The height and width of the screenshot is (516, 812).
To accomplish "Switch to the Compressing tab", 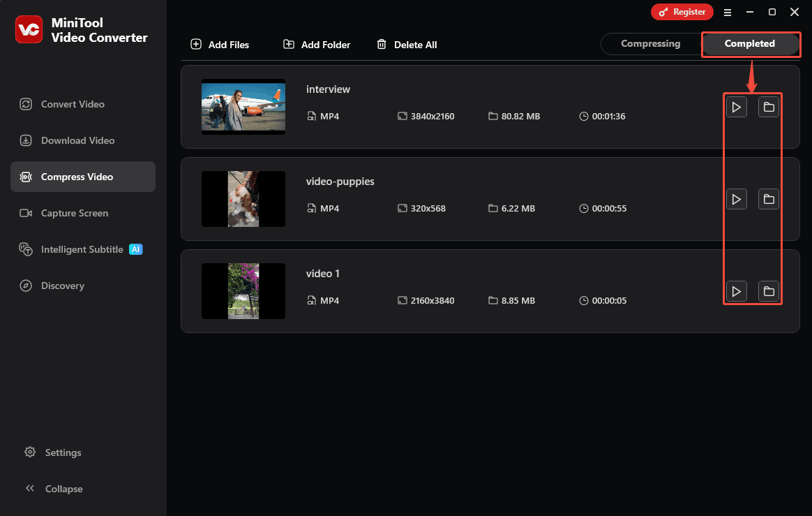I will click(x=650, y=43).
